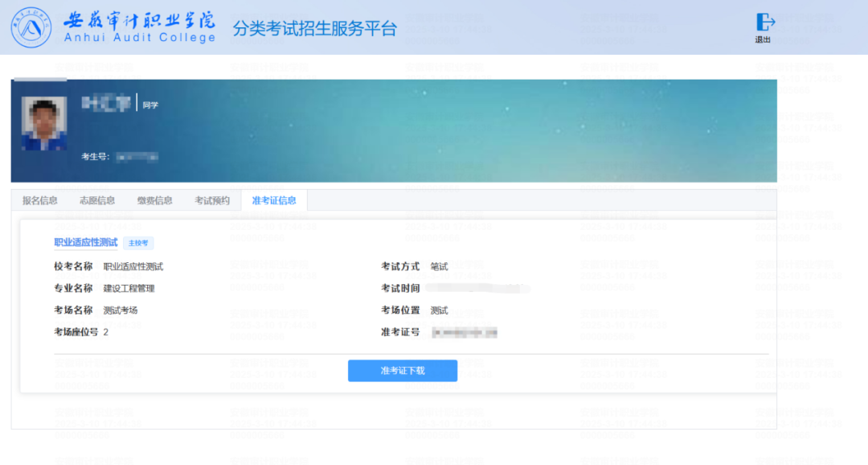
Task: Click the 笔试 exam method value
Action: [439, 266]
